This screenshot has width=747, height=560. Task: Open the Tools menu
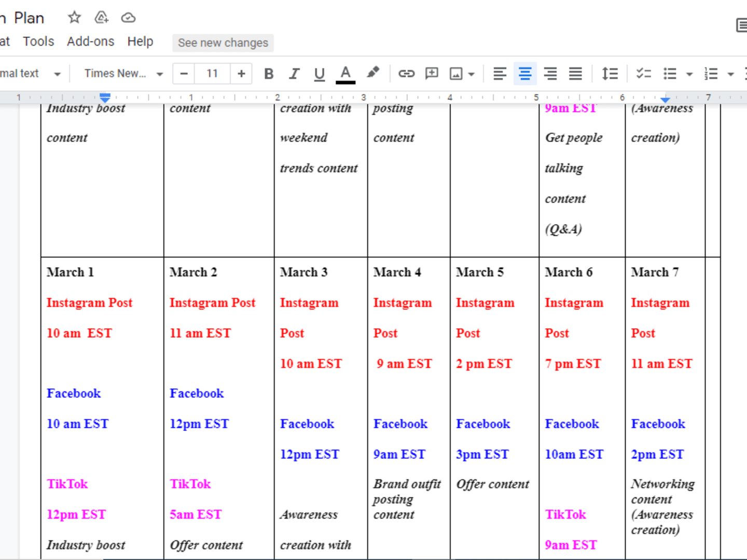pyautogui.click(x=38, y=41)
